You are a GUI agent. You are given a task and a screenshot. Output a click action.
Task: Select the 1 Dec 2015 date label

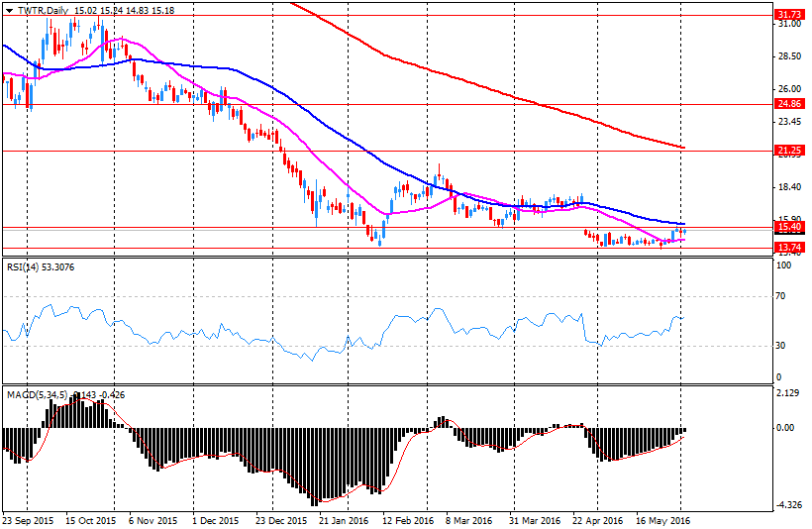tap(215, 519)
